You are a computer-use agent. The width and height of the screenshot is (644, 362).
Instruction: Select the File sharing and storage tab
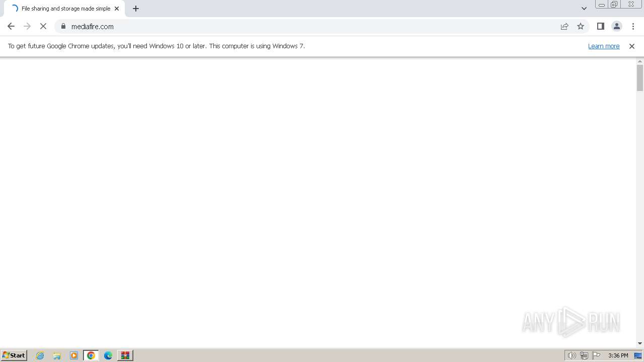pos(64,9)
